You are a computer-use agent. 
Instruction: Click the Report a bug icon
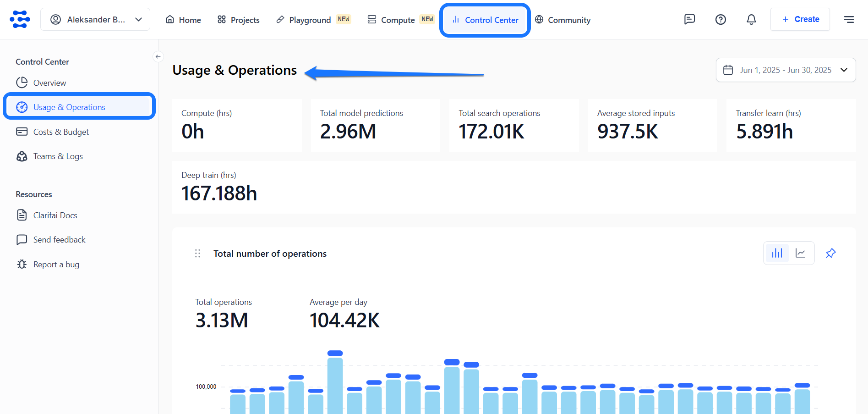(x=22, y=264)
